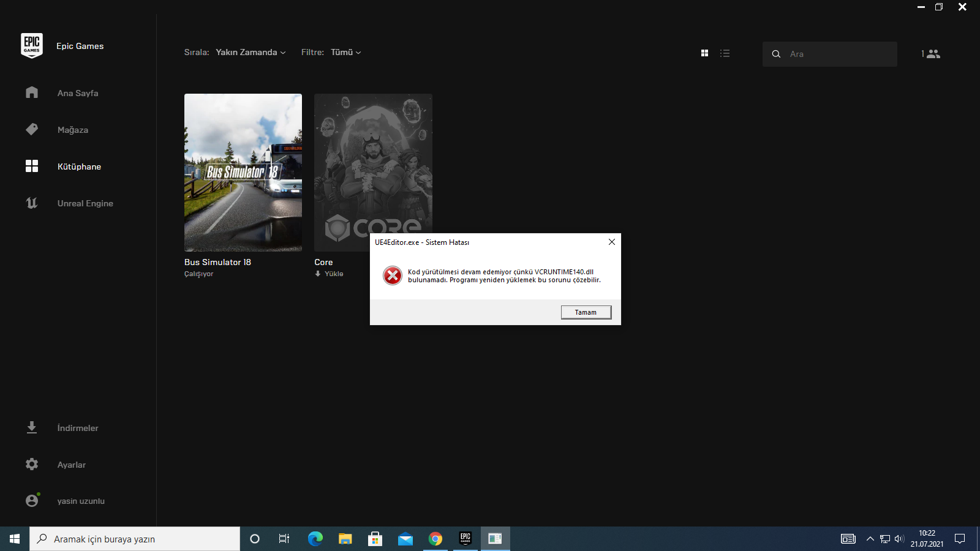Screen dimensions: 980x551
Task: Open the notification center icon
Action: (x=960, y=539)
